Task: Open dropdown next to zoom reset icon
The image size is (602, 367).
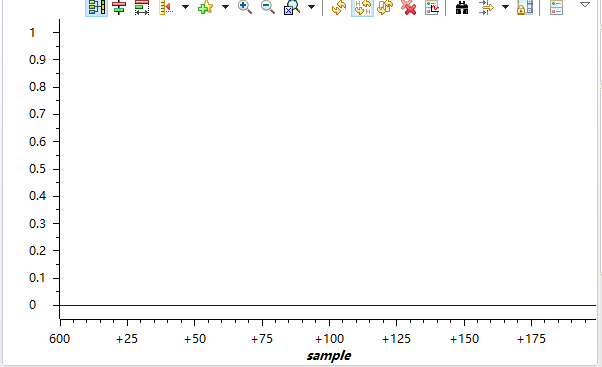Action: [x=312, y=7]
